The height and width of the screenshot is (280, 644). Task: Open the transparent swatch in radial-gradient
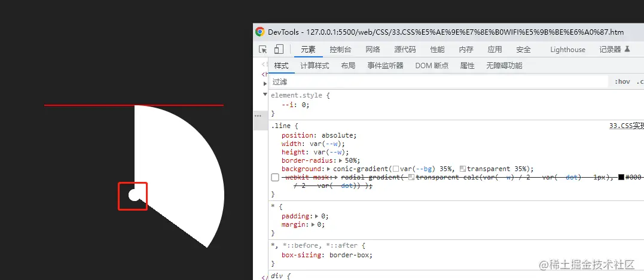(411, 177)
